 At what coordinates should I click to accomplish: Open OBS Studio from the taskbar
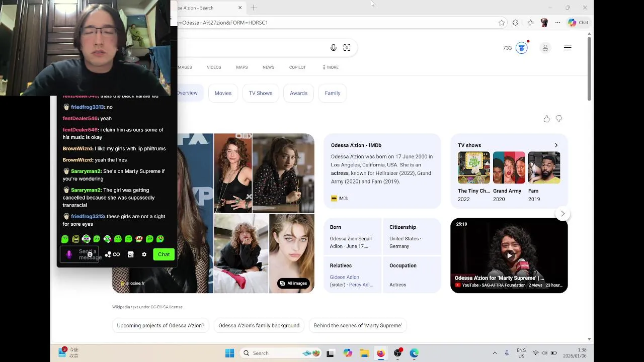click(397, 353)
